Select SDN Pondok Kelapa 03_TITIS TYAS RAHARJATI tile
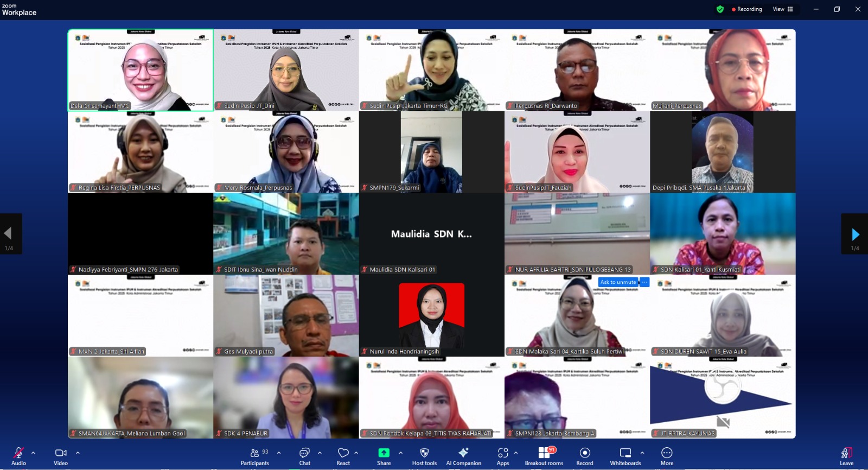Viewport: 868px width, 470px height. click(431, 398)
